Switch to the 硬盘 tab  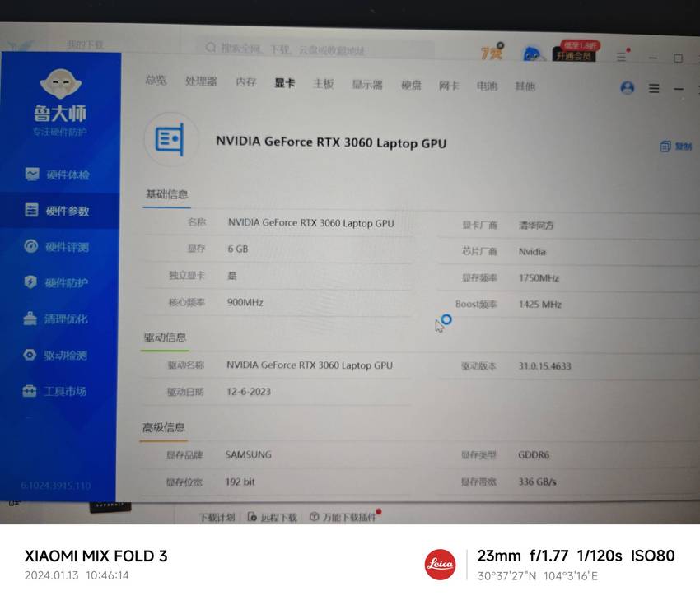pos(411,85)
